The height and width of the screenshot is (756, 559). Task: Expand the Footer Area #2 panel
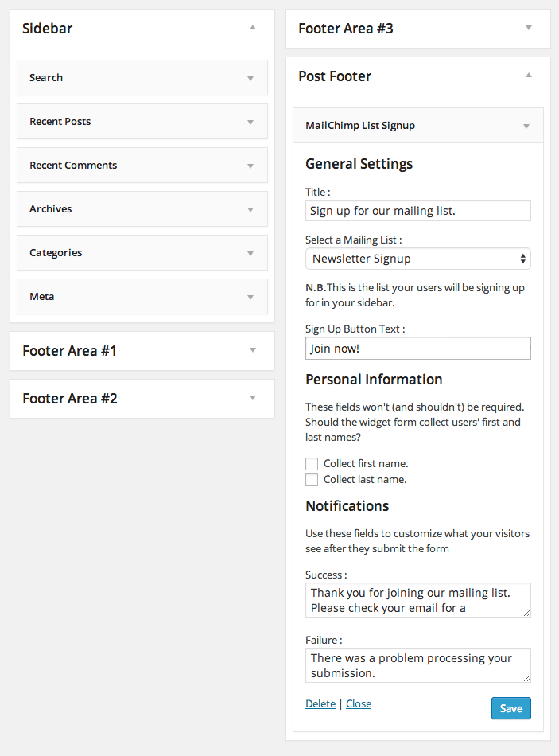(253, 398)
